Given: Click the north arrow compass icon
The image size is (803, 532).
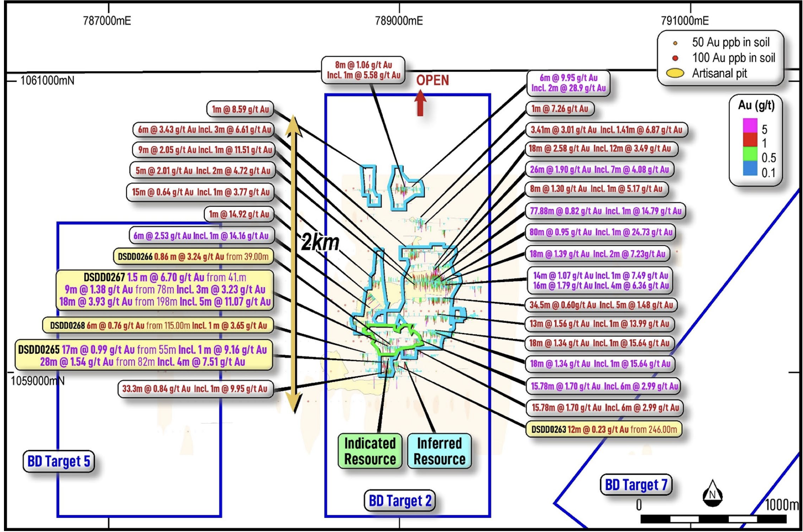Looking at the screenshot, I should [x=713, y=494].
